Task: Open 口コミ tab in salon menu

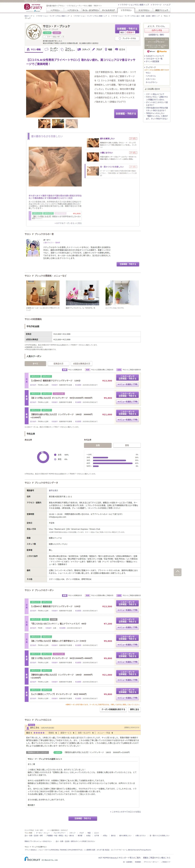Action: click(x=120, y=50)
